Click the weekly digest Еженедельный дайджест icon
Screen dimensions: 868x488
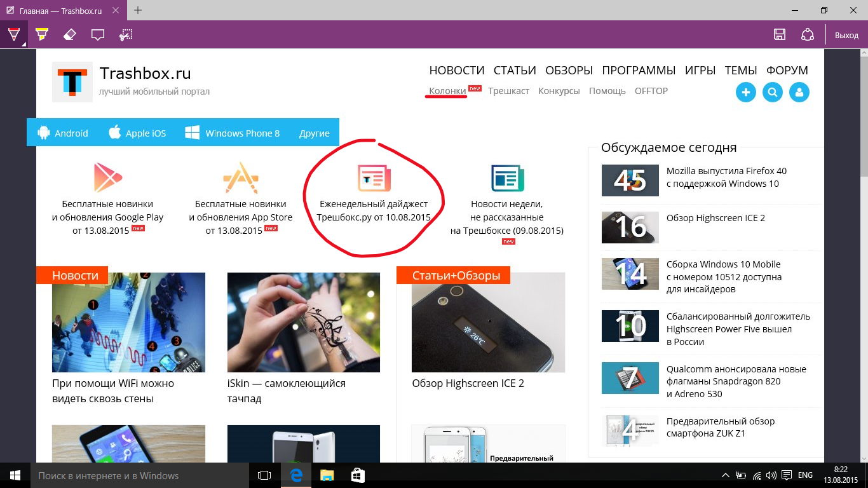pos(374,178)
